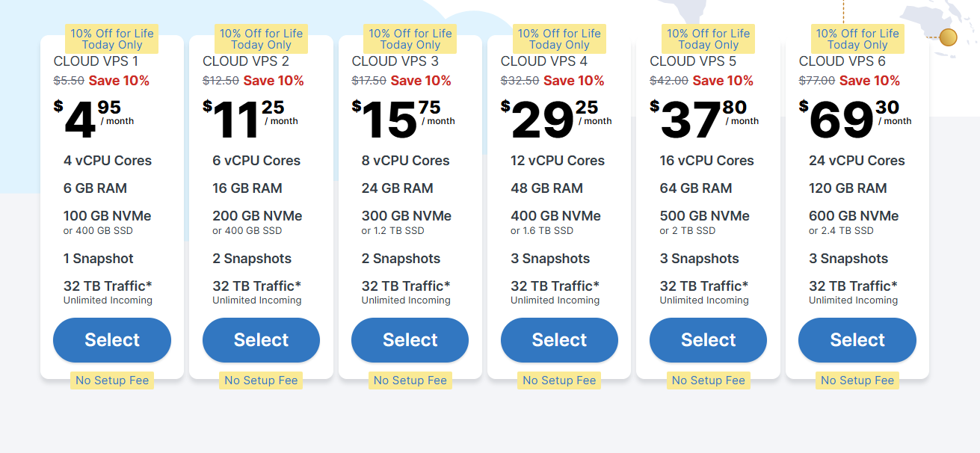The image size is (980, 453).
Task: Click the 32 TB Traffic* note on VPS 6
Action: tap(853, 286)
